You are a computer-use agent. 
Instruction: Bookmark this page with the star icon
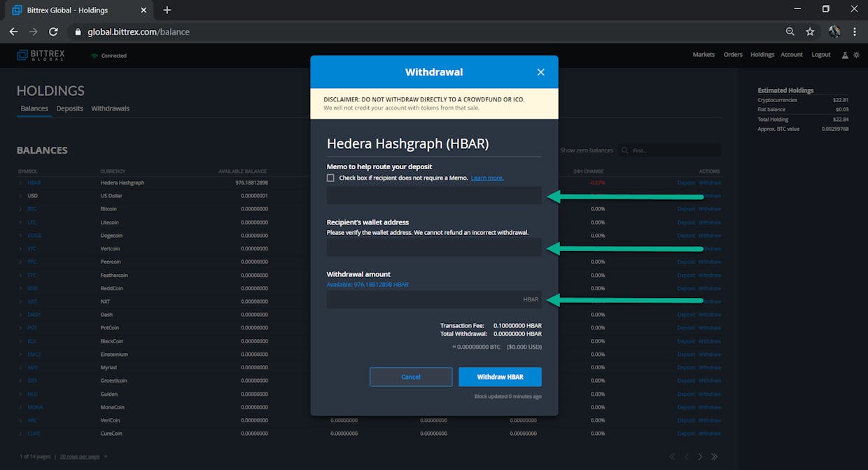[x=810, y=31]
